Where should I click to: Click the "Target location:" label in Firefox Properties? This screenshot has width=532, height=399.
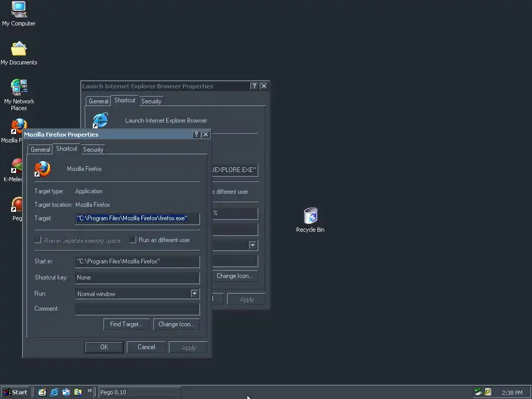click(x=54, y=205)
